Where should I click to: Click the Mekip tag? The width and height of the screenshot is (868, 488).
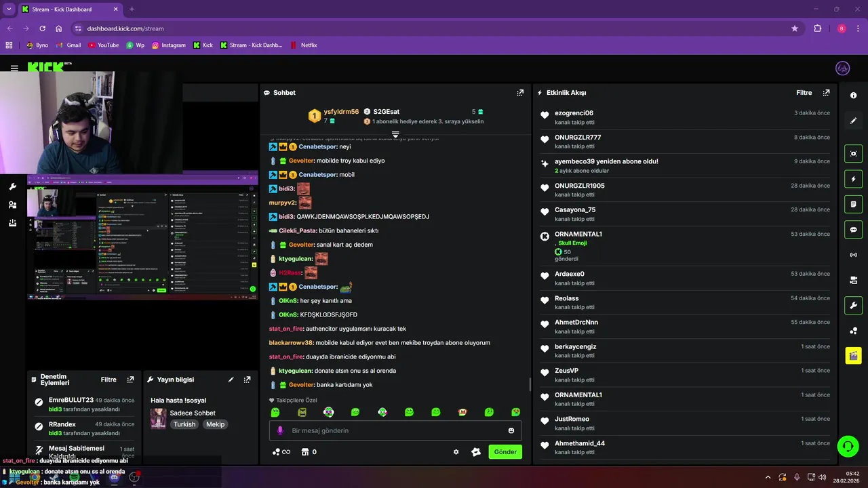click(216, 424)
